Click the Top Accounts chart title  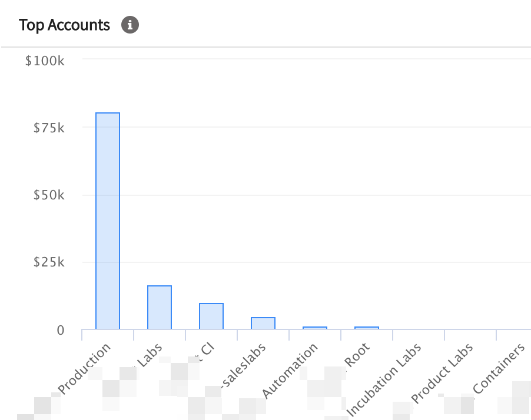[x=65, y=25]
